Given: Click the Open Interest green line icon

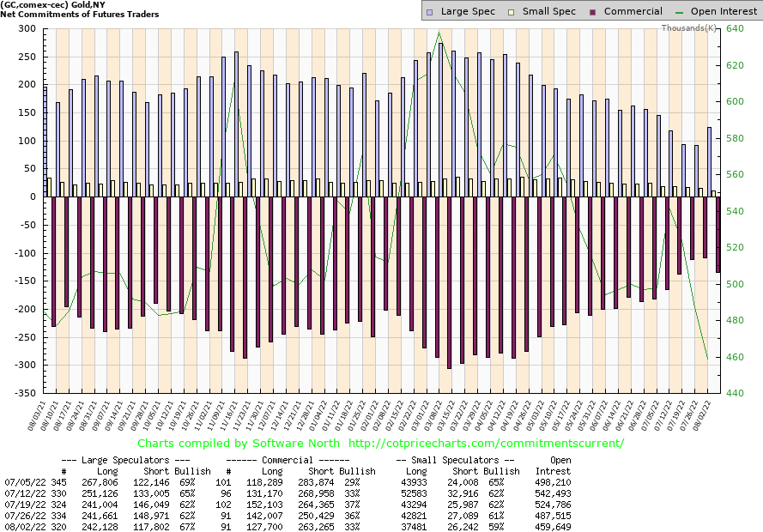Looking at the screenshot, I should coord(681,12).
